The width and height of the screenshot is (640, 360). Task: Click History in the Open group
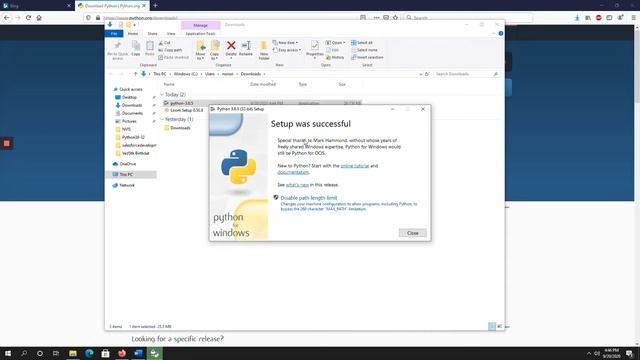pyautogui.click(x=335, y=58)
